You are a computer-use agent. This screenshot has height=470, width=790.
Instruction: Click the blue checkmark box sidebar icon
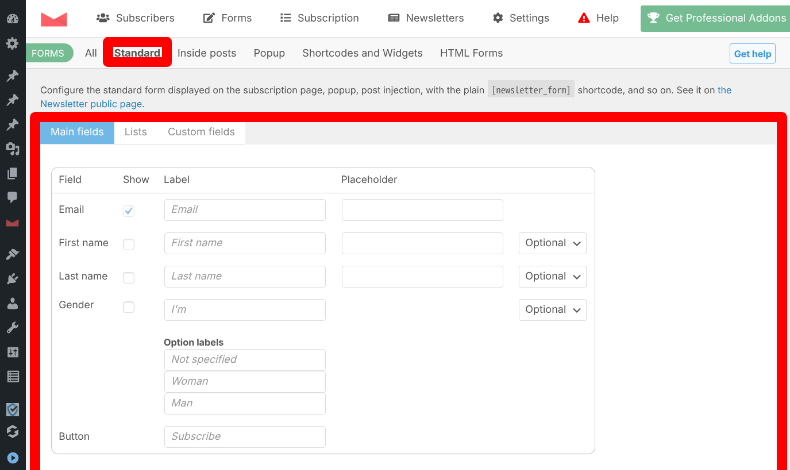click(13, 409)
